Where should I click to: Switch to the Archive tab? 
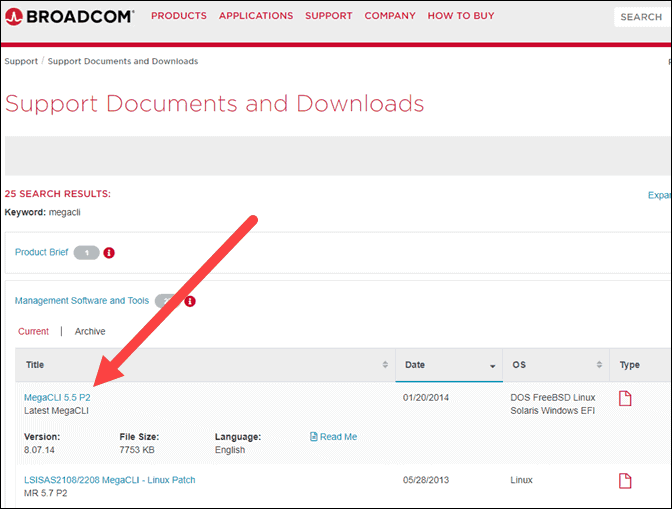pyautogui.click(x=90, y=332)
